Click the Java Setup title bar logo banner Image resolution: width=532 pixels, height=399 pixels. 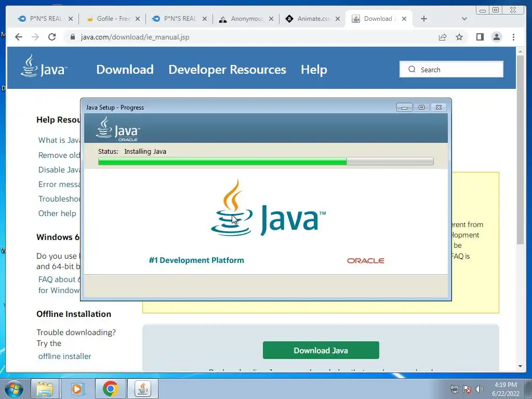point(118,129)
